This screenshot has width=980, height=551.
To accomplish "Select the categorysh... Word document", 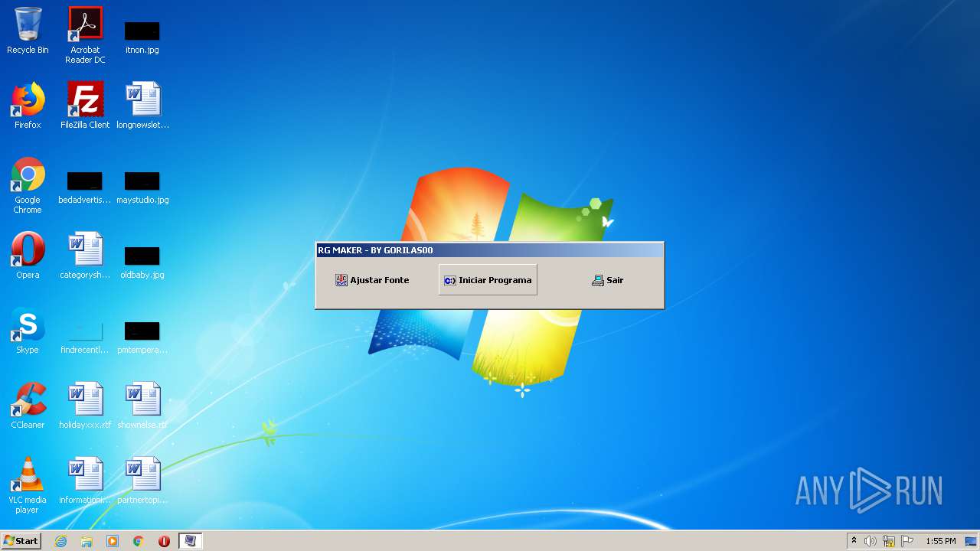I will coord(85,256).
